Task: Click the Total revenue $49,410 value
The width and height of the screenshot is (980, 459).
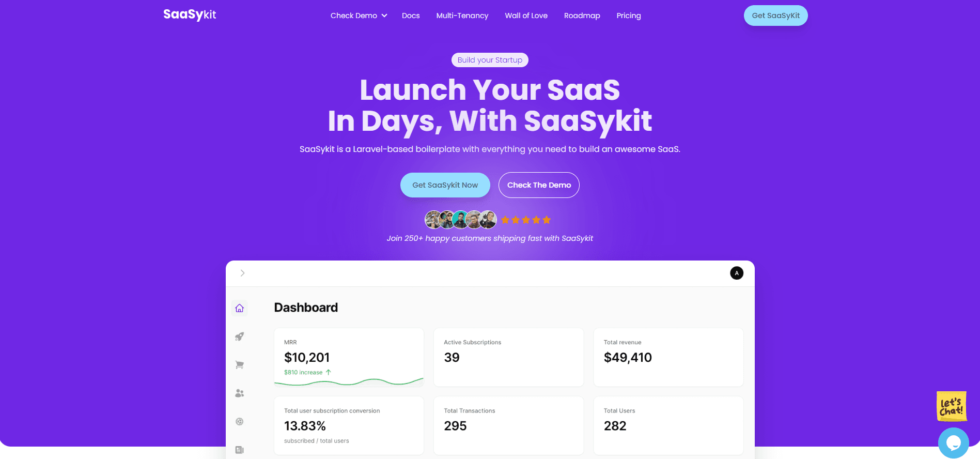Action: tap(628, 357)
